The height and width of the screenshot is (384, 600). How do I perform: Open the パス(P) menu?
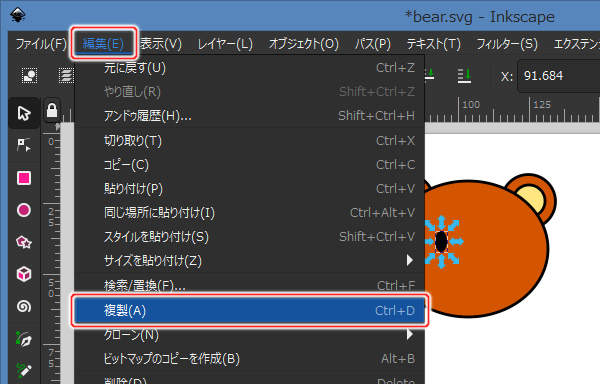click(372, 44)
